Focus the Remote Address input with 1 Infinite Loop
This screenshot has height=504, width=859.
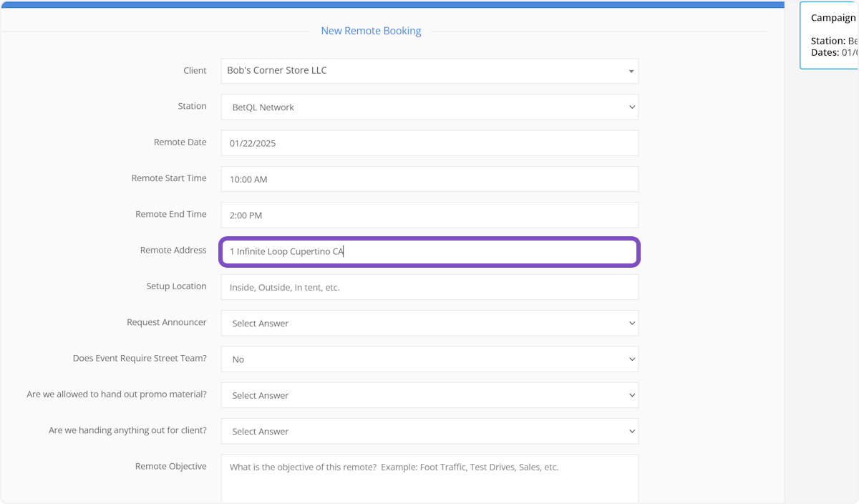point(429,252)
